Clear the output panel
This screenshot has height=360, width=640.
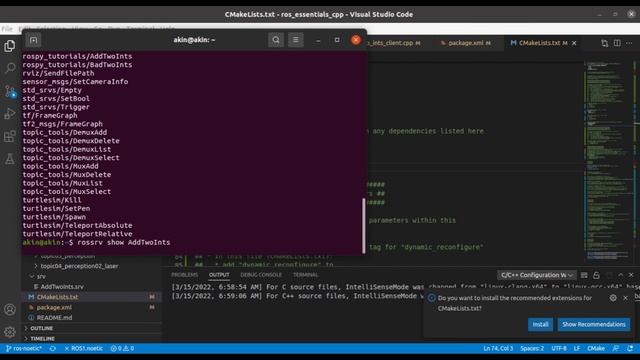pos(584,275)
